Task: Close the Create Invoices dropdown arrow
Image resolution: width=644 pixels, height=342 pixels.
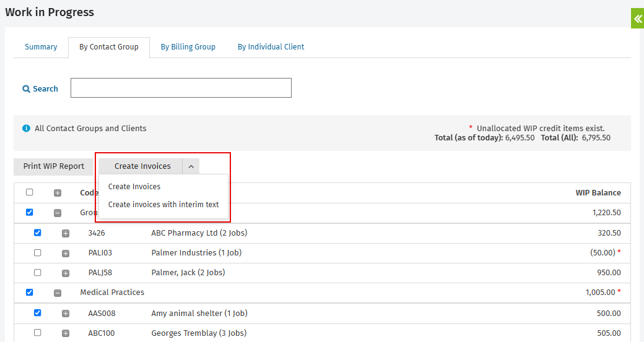Action: coord(191,166)
